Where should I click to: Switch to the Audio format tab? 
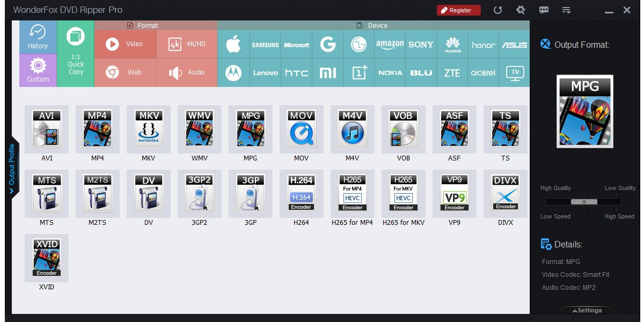[x=186, y=72]
